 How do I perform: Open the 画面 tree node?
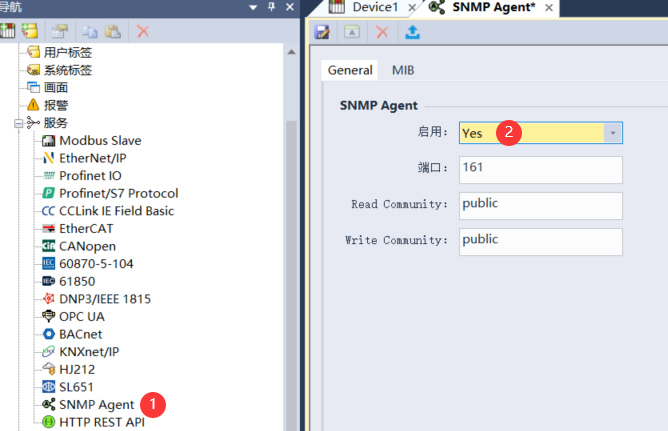56,87
